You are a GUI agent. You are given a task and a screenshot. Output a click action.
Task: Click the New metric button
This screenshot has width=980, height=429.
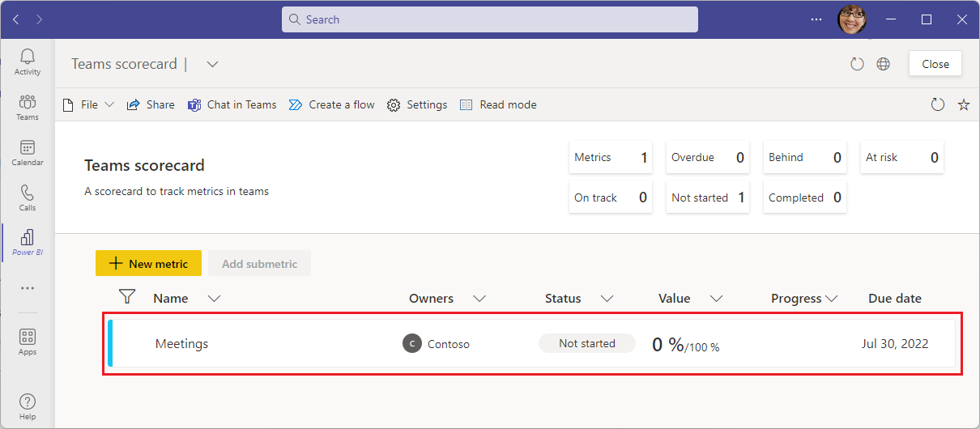(x=148, y=263)
